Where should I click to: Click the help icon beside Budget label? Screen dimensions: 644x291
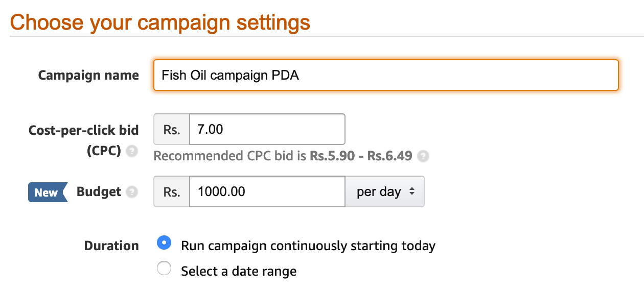tap(132, 192)
